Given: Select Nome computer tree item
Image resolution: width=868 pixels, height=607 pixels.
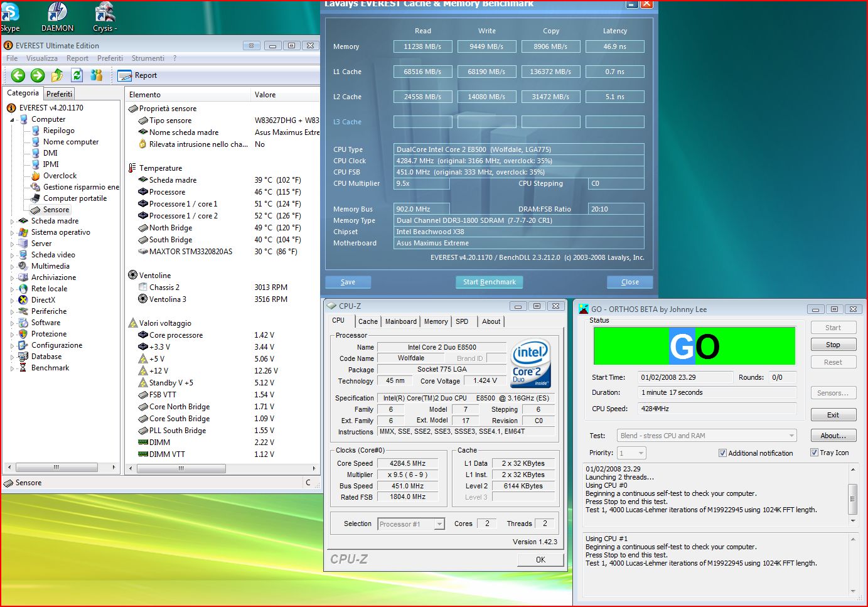Looking at the screenshot, I should point(71,142).
